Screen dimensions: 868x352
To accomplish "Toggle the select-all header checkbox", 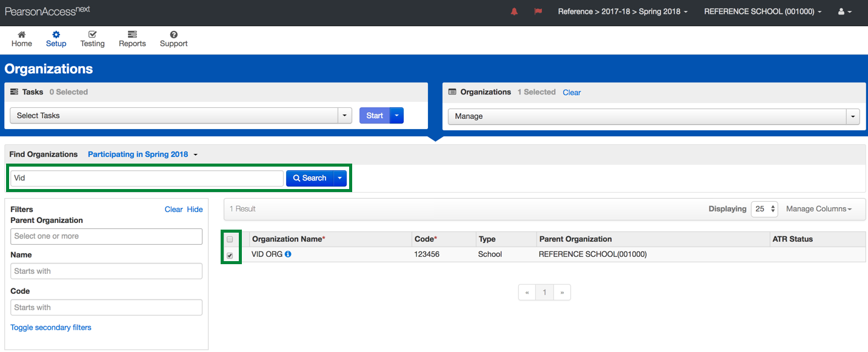I will [230, 239].
